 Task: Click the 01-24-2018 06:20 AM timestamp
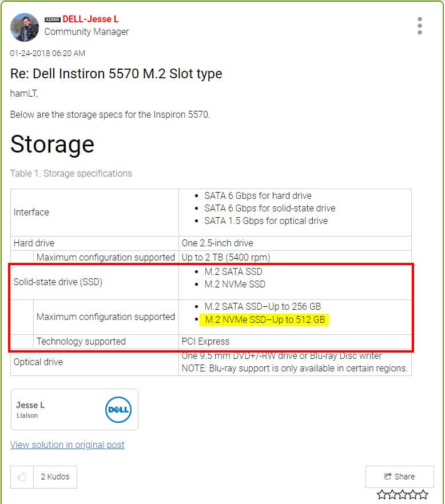[47, 53]
